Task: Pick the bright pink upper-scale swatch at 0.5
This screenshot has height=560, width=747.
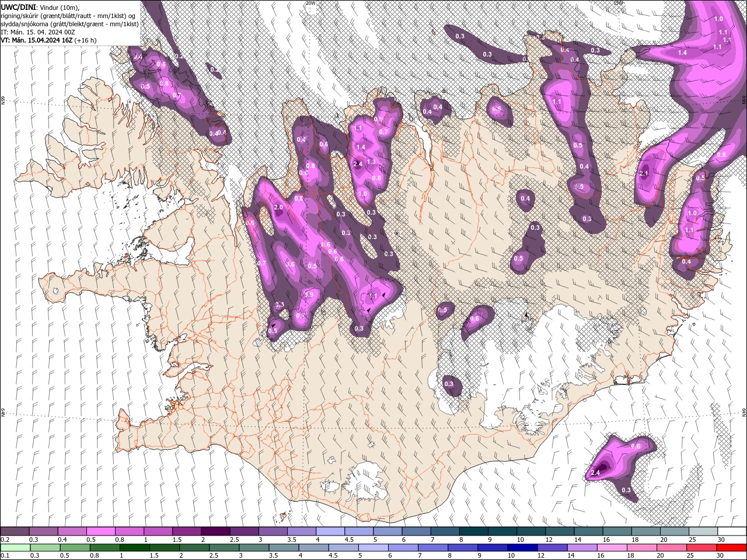Action: tap(100, 531)
